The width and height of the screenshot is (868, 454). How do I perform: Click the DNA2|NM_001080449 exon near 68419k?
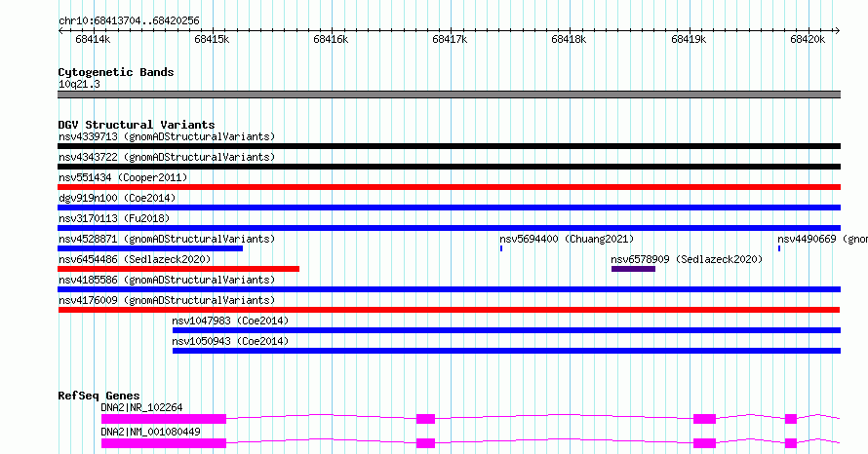[705, 443]
